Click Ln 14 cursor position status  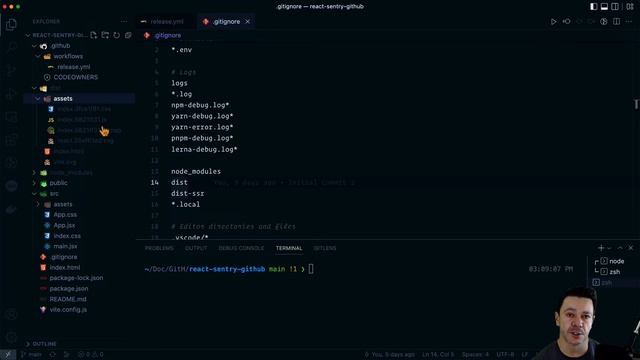point(438,354)
